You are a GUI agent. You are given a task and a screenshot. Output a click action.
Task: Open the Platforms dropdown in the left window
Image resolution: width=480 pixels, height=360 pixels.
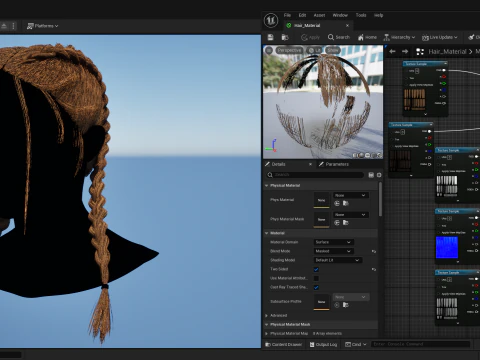(43, 26)
